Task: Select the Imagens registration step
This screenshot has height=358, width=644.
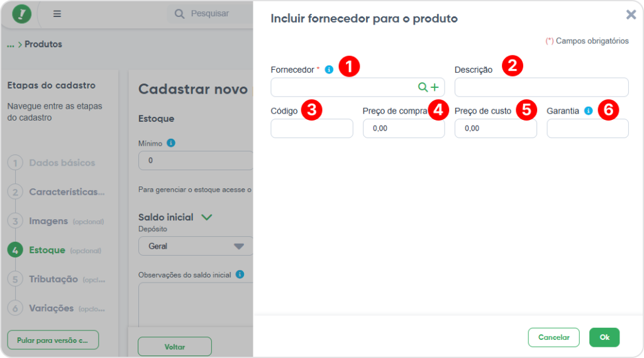Action: click(x=48, y=221)
